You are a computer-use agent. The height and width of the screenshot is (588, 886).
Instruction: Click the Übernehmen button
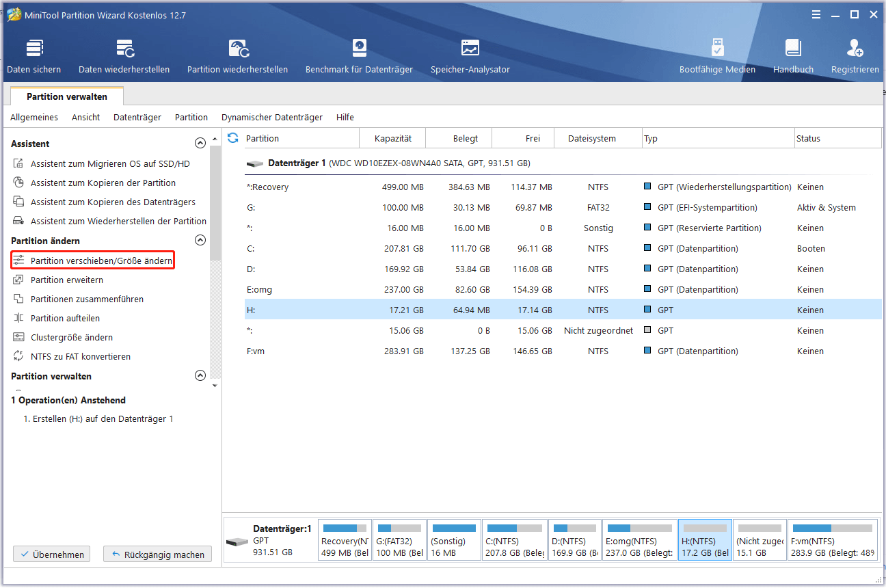(52, 554)
